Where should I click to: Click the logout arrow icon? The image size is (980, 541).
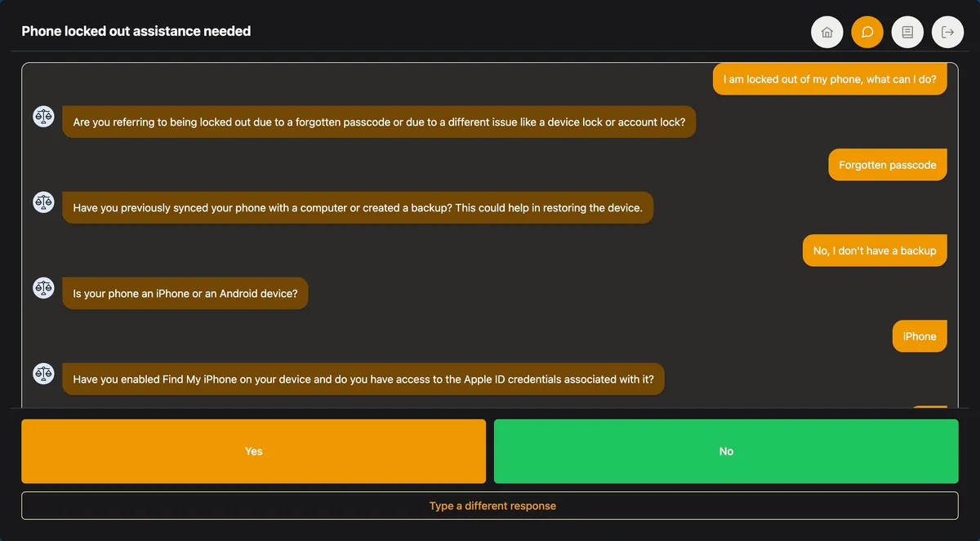pos(947,33)
